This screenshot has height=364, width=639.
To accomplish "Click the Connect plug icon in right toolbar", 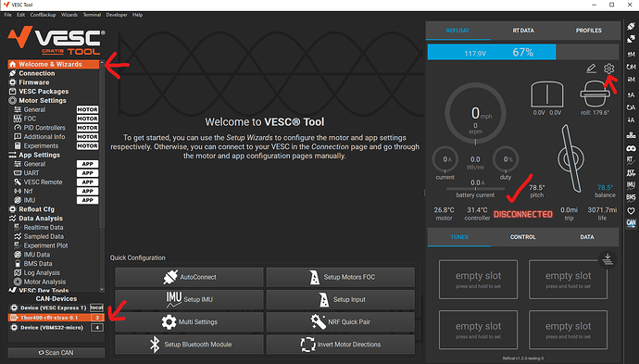I will [631, 27].
